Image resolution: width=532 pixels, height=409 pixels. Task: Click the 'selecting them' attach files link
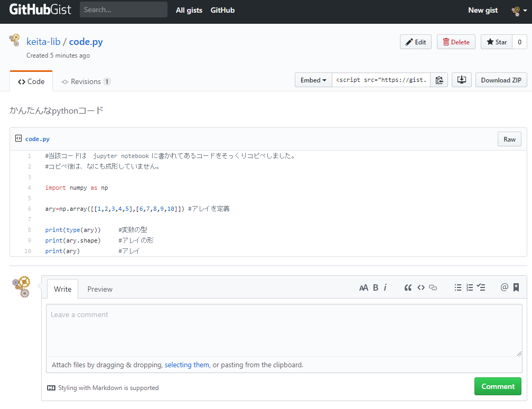point(187,365)
